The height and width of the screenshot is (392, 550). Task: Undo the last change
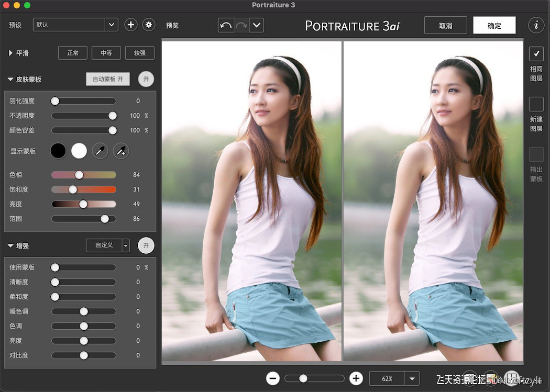226,25
